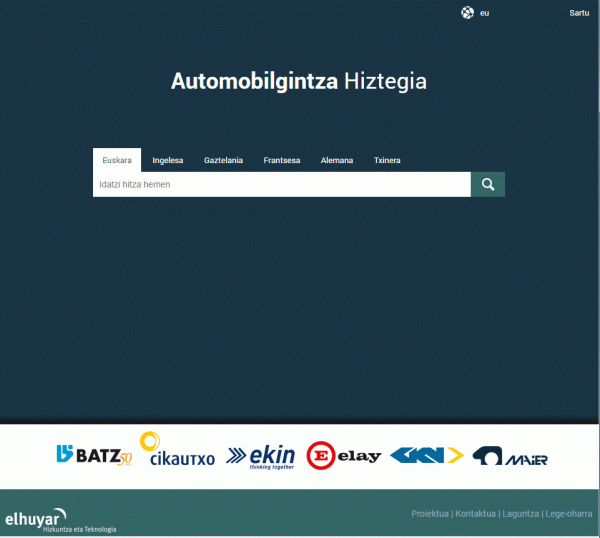600x538 pixels.
Task: Click the Elay sponsor logo
Action: (344, 456)
